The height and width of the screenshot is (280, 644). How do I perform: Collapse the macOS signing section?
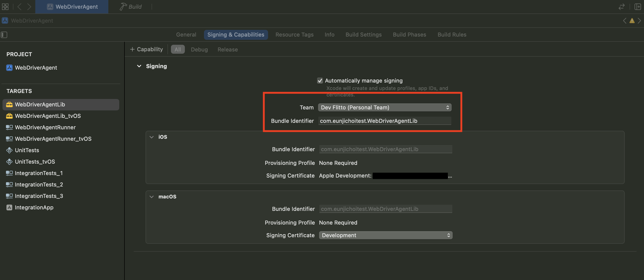pyautogui.click(x=152, y=197)
